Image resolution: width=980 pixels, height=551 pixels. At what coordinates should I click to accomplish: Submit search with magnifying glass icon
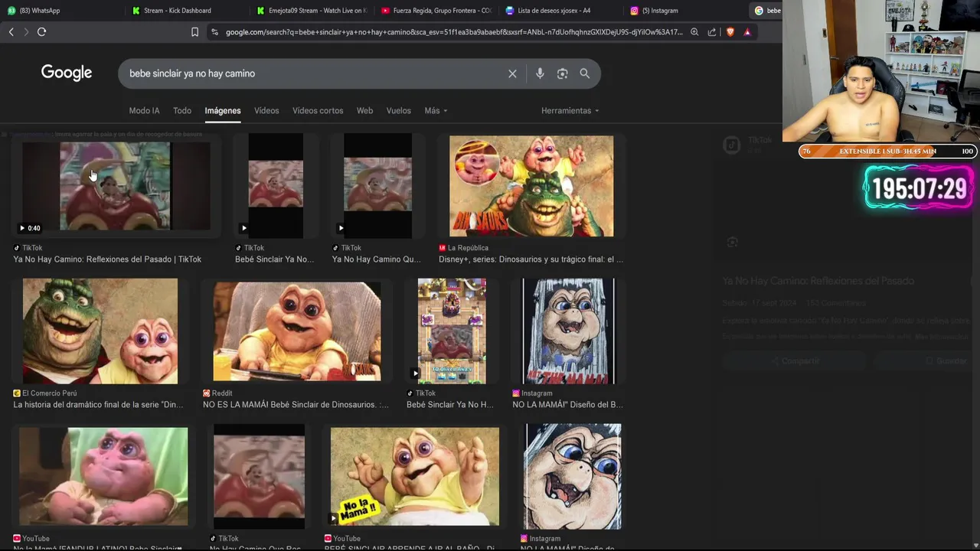585,73
